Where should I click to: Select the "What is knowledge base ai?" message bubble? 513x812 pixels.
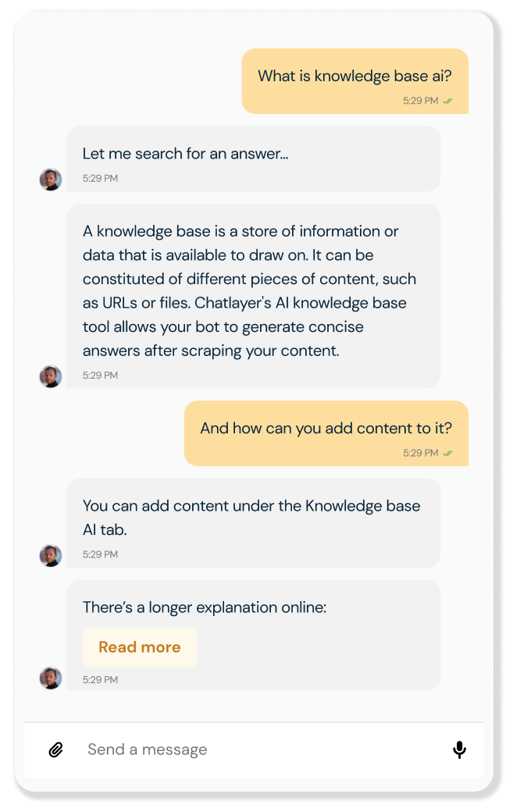tap(354, 77)
